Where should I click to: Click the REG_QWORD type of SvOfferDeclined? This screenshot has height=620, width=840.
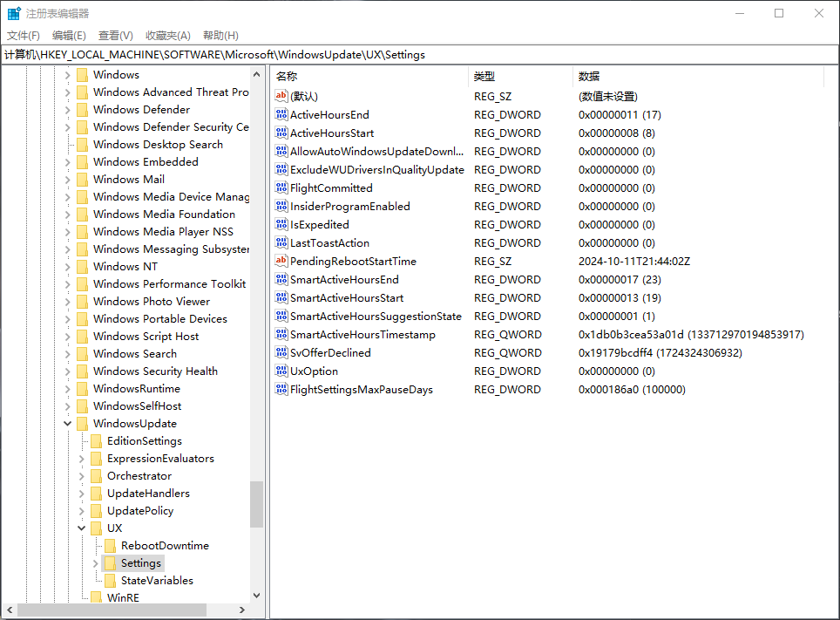507,353
